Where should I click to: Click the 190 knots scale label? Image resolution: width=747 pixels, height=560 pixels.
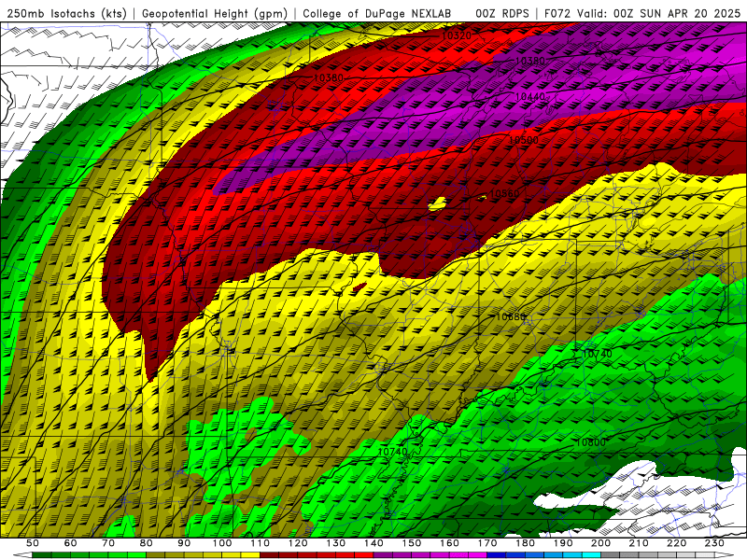click(x=563, y=543)
